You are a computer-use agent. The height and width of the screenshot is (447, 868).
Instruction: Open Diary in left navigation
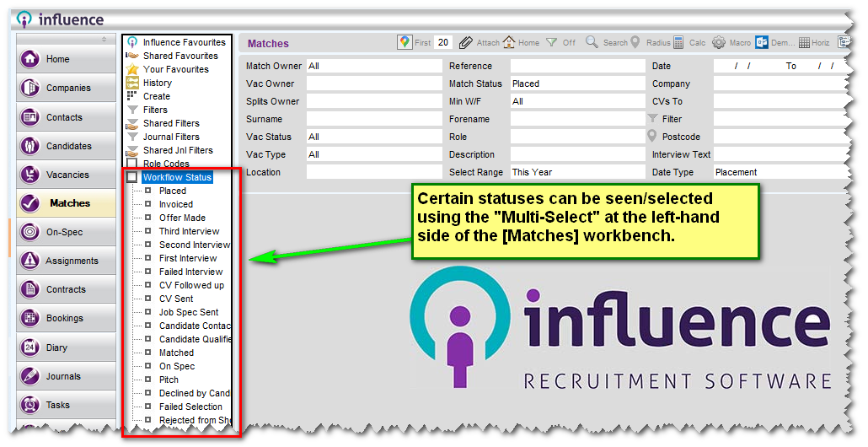pos(66,347)
